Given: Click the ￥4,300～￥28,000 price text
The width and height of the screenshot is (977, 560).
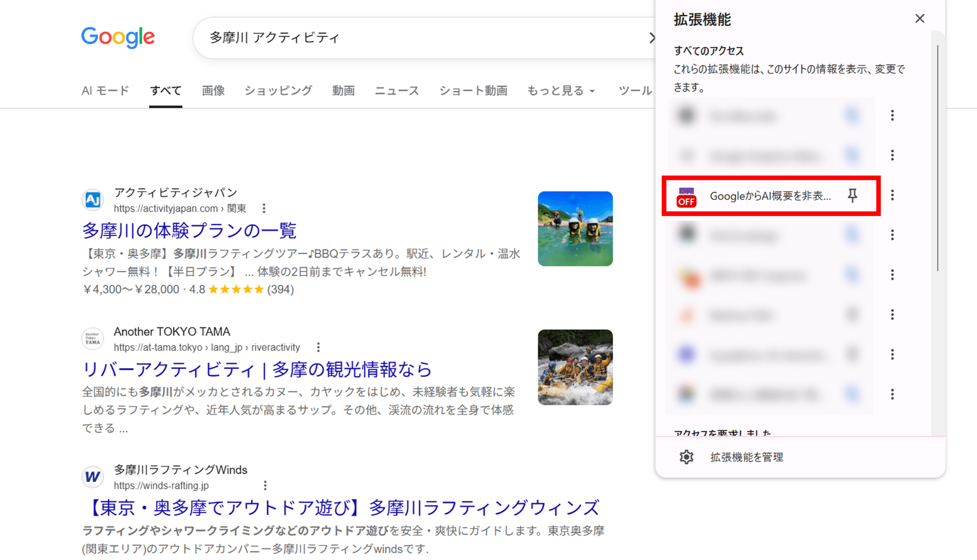Looking at the screenshot, I should pyautogui.click(x=131, y=290).
